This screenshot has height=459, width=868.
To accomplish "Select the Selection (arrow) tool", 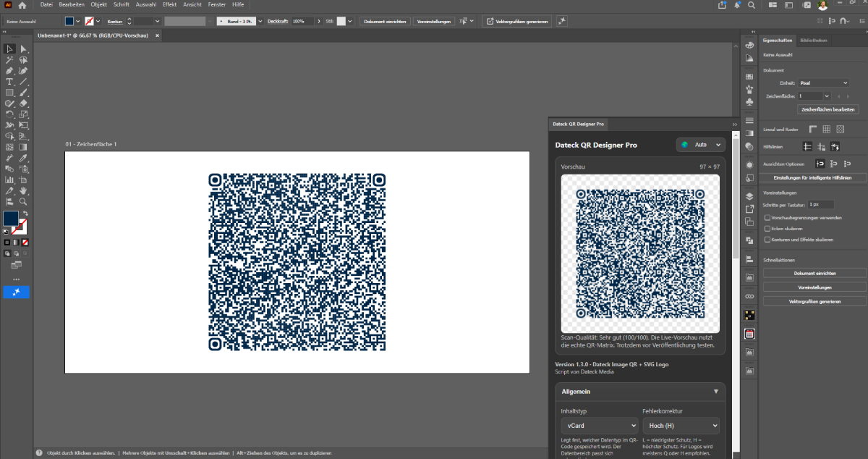I will [9, 49].
